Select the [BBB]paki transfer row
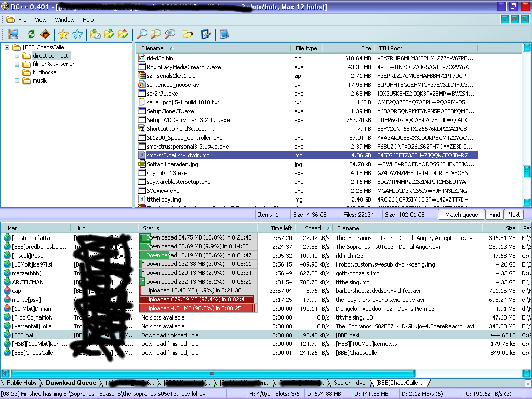This screenshot has width=532, height=399. click(x=265, y=335)
